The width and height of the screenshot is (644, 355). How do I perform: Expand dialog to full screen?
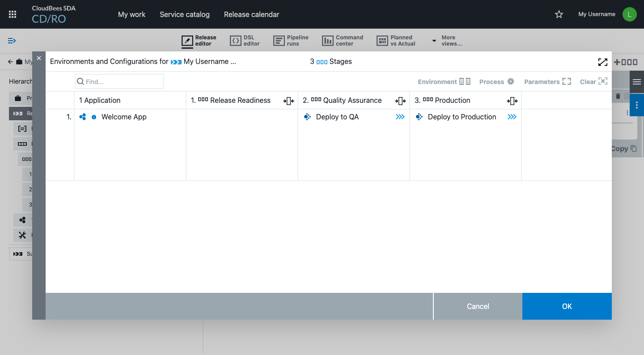point(602,62)
